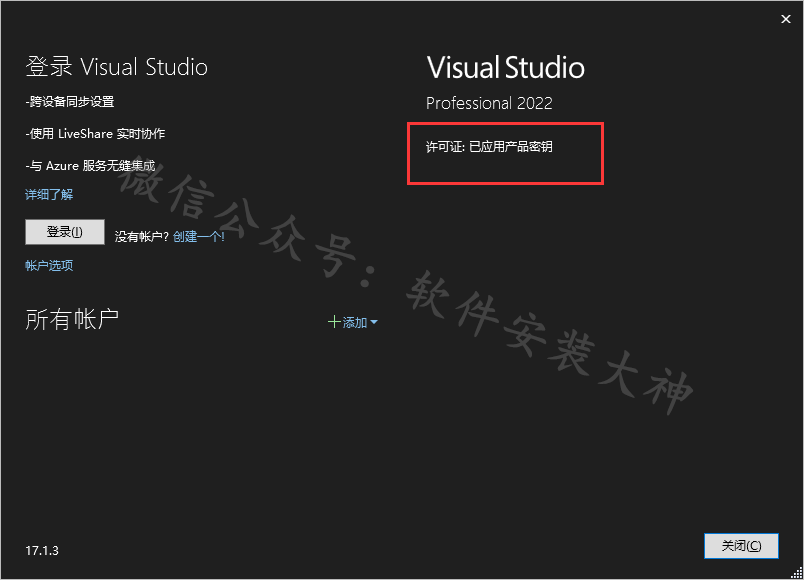Follow the 创建一个! account link
This screenshot has width=804, height=580.
click(199, 236)
